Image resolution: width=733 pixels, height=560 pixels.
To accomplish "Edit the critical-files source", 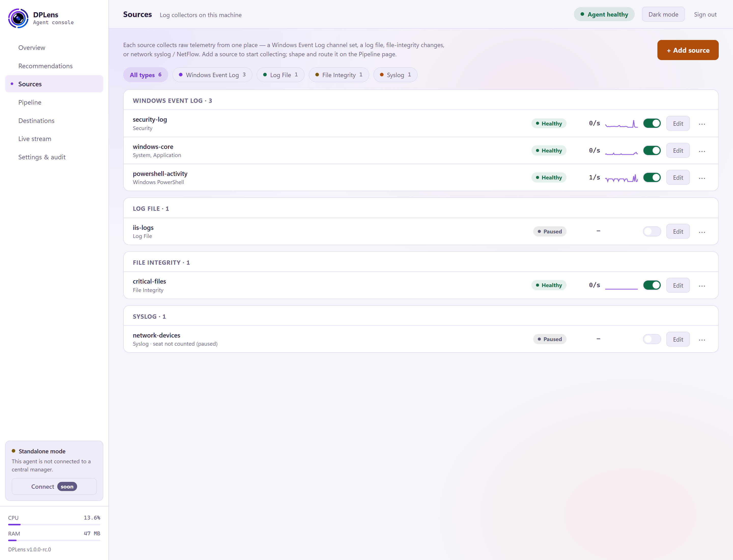I will (678, 285).
